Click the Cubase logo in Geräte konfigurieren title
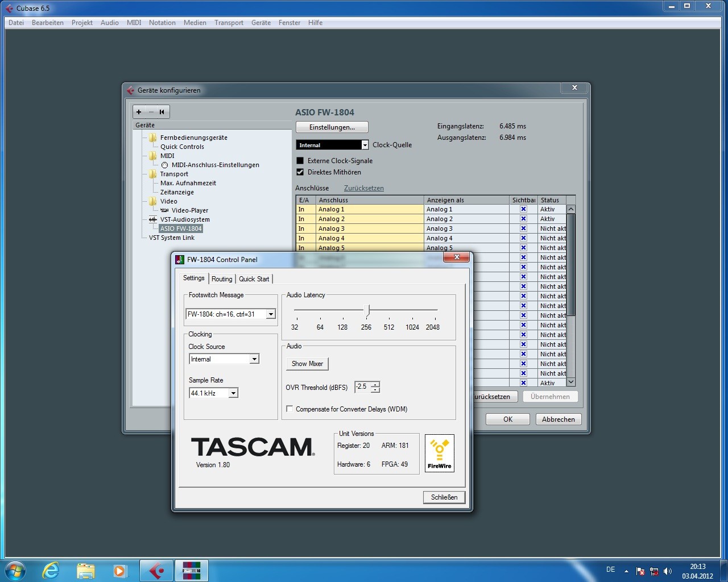The width and height of the screenshot is (728, 582). pyautogui.click(x=131, y=90)
